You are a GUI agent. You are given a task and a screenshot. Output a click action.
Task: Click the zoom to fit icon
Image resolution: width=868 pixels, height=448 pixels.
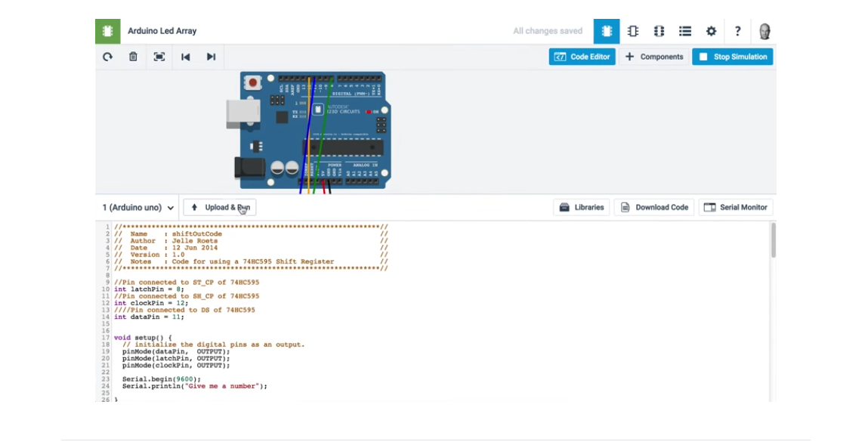[x=159, y=57]
